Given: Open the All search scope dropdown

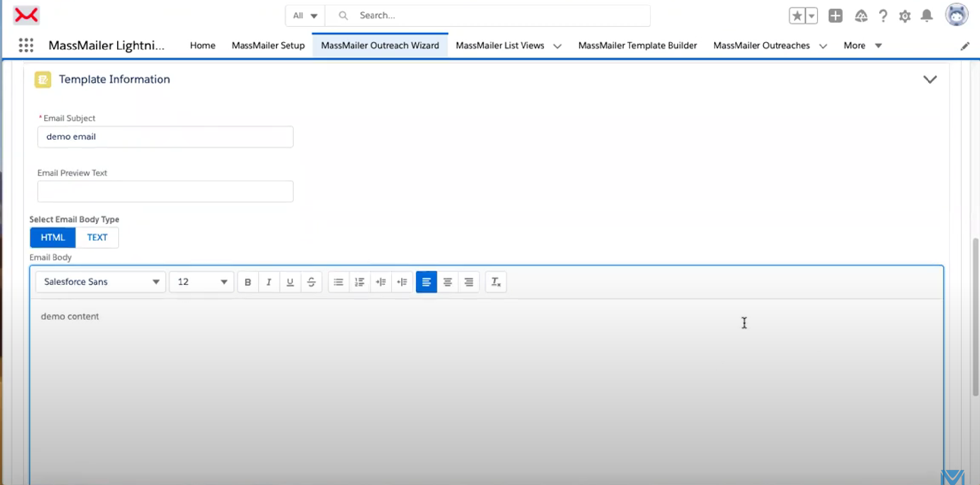Looking at the screenshot, I should 305,16.
